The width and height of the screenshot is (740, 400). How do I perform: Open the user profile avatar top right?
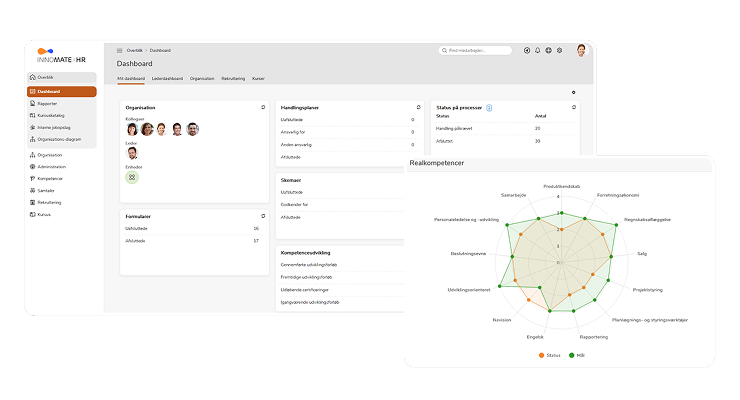coord(580,50)
